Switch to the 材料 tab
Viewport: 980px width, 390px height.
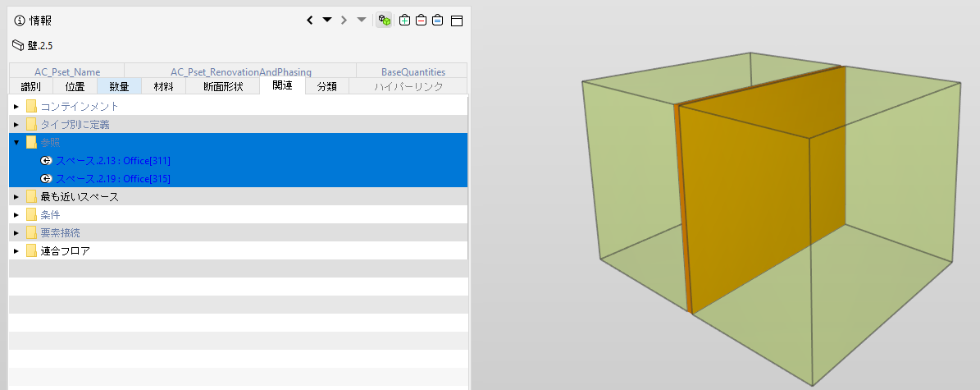pyautogui.click(x=164, y=86)
